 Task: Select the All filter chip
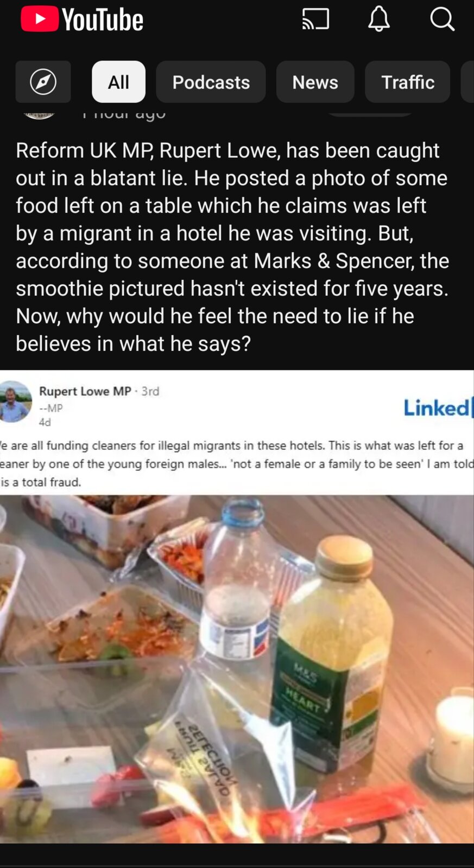pyautogui.click(x=118, y=82)
